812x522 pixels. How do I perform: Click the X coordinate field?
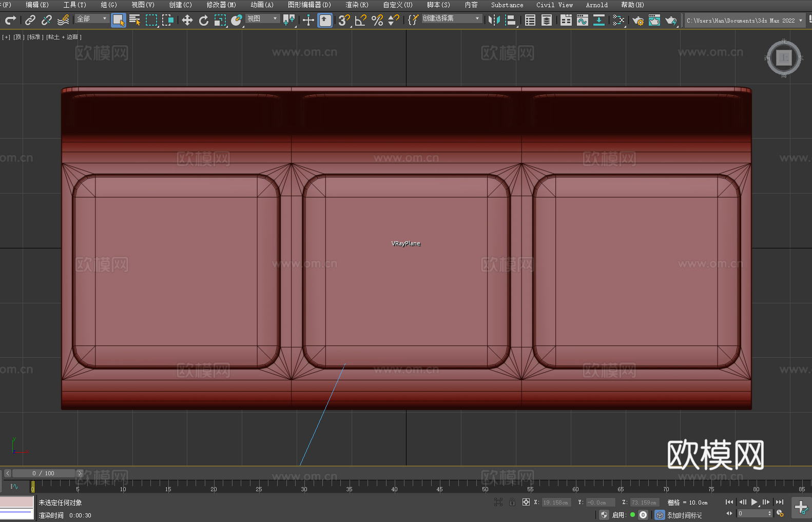557,502
